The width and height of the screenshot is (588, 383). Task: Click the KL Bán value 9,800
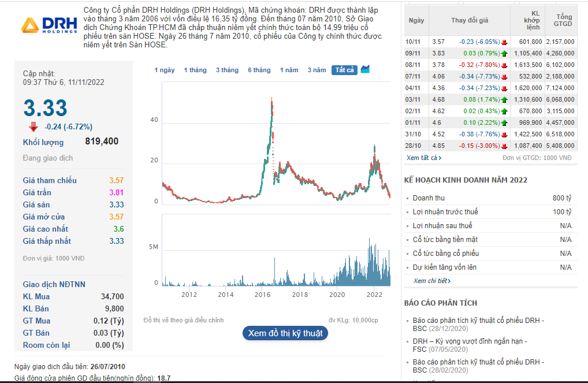coord(114,308)
